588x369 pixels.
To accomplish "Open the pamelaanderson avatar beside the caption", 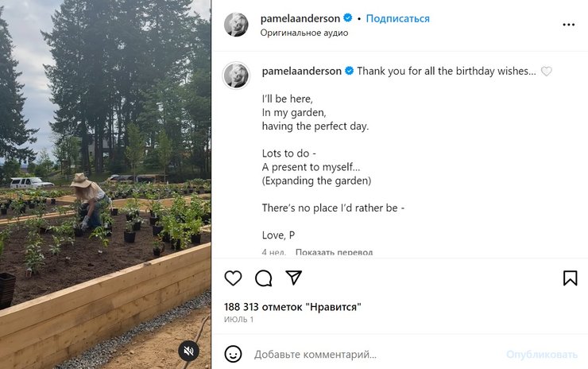I will (236, 76).
